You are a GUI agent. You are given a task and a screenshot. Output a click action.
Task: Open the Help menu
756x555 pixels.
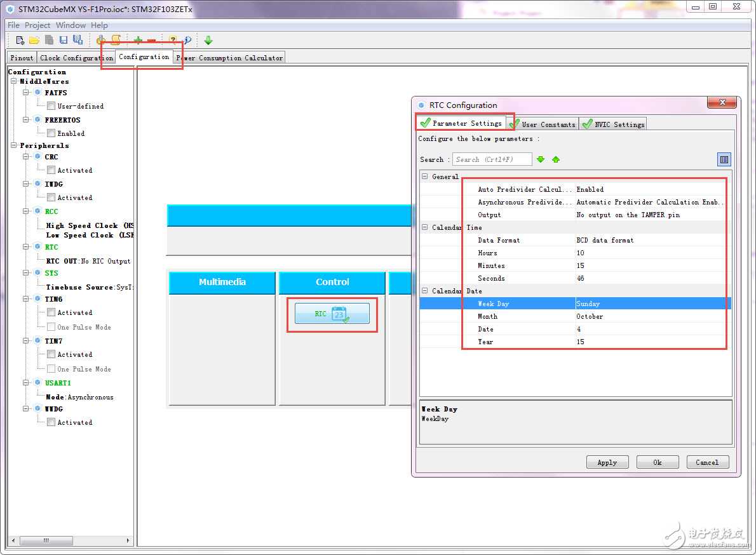pyautogui.click(x=99, y=25)
